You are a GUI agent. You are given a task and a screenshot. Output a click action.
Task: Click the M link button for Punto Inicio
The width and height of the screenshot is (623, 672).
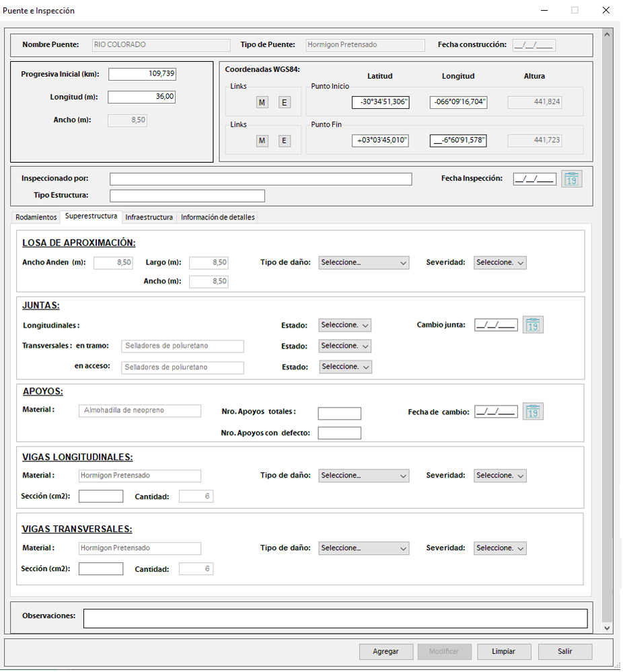[262, 102]
